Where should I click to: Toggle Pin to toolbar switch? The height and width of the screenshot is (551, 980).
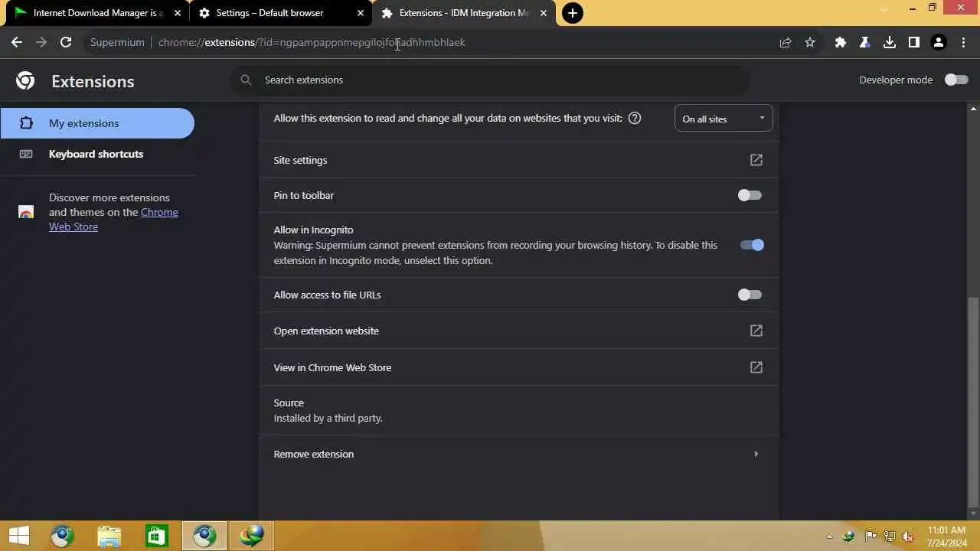(x=750, y=195)
